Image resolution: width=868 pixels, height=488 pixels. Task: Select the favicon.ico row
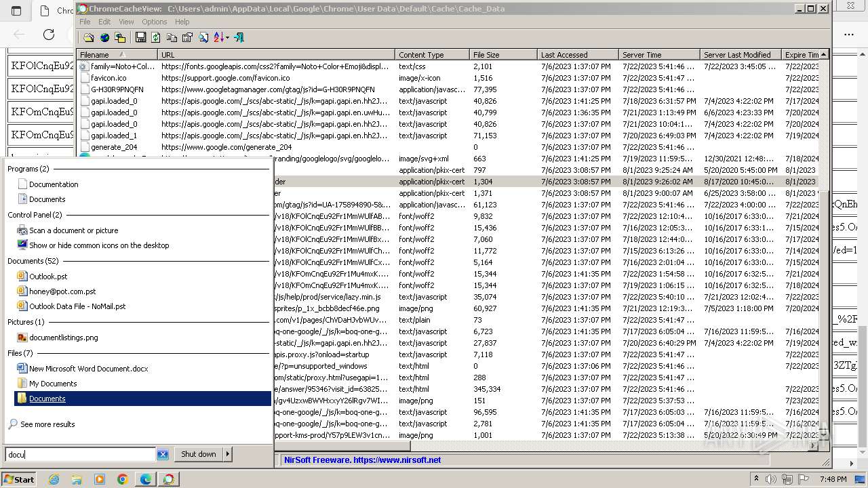tap(448, 78)
